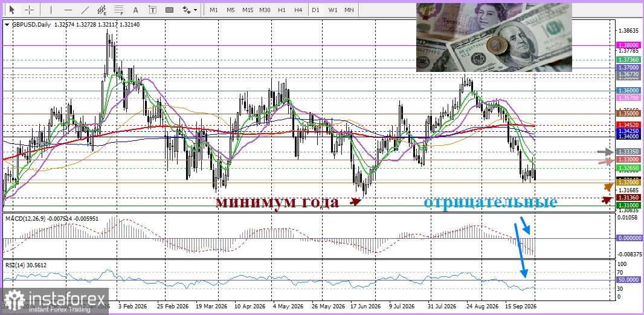Switch chart to MN monthly timeframe

coord(349,10)
